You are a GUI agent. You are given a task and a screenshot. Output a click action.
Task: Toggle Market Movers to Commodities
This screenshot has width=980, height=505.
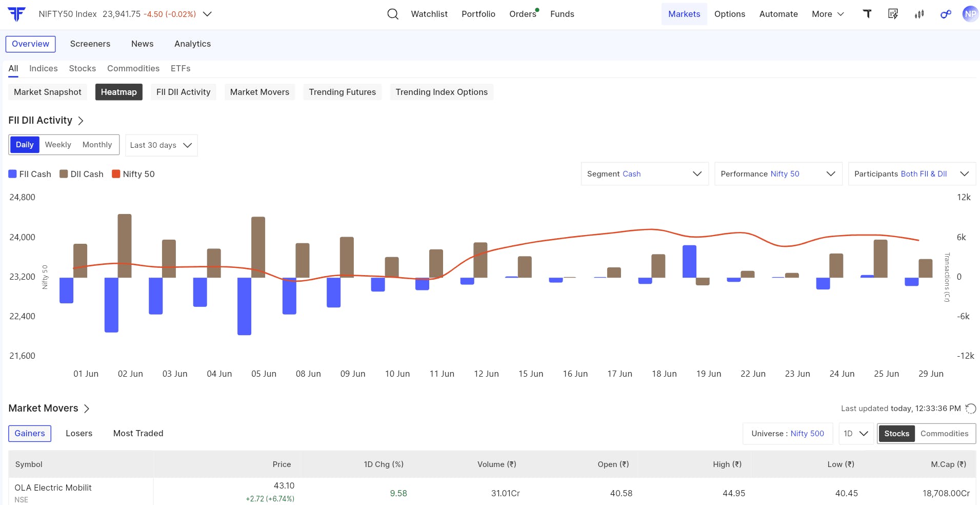(944, 434)
